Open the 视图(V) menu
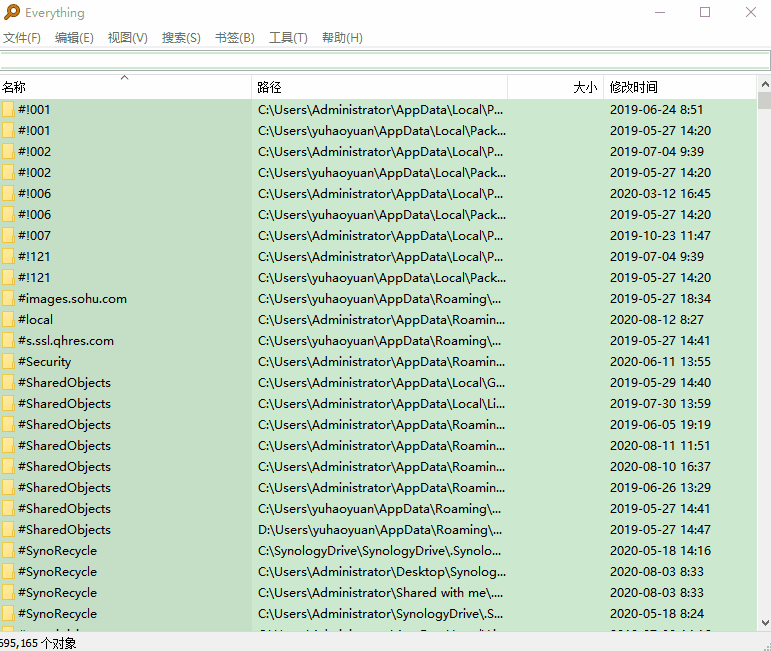 tap(127, 38)
